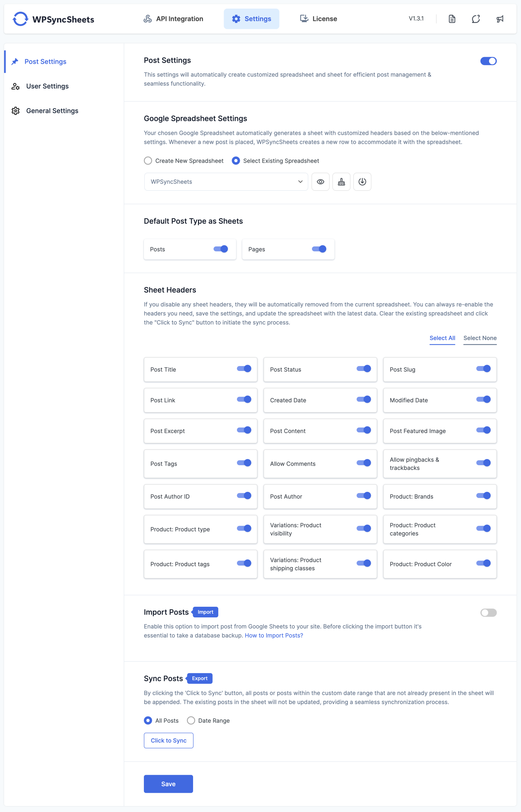Toggle the Post Featured Image header
The image size is (521, 812).
[x=483, y=430]
